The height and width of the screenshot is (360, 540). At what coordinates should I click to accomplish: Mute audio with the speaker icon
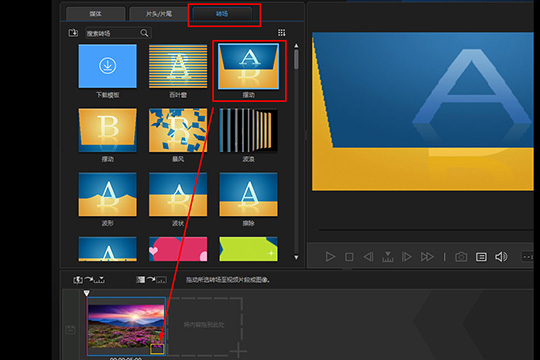pyautogui.click(x=501, y=257)
